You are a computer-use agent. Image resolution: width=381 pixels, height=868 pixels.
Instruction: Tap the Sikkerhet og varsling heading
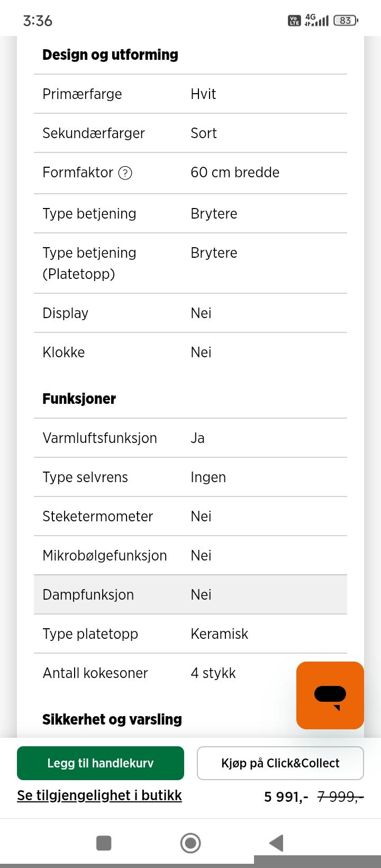112,719
